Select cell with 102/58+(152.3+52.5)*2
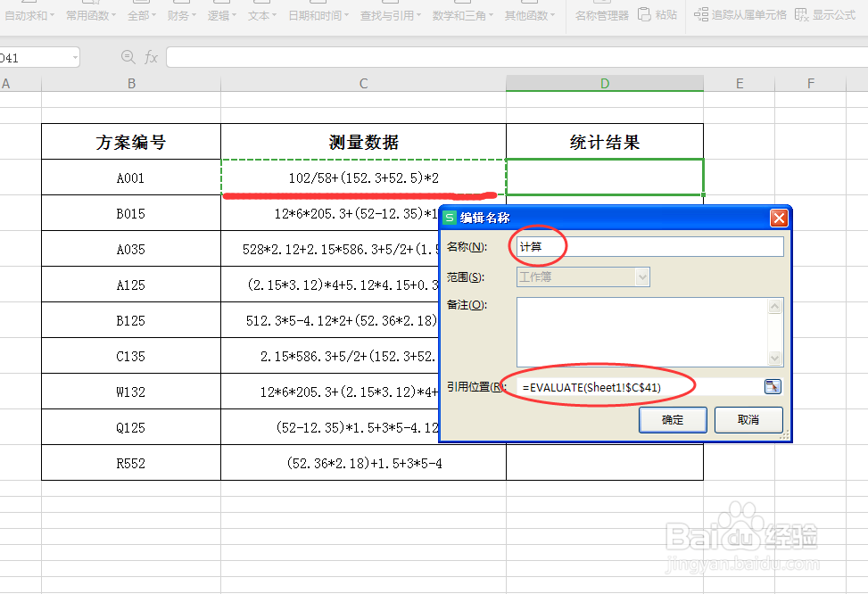Viewport: 868px width, 594px height. coord(363,177)
